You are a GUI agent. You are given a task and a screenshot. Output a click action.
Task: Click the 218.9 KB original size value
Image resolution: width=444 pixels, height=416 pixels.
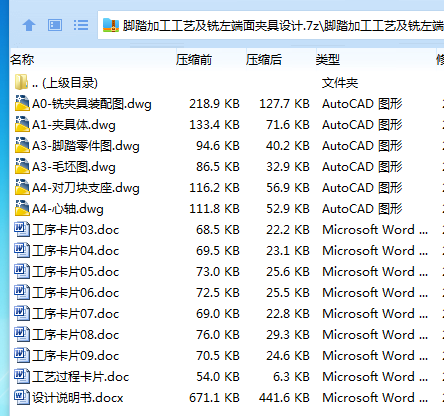pos(214,104)
